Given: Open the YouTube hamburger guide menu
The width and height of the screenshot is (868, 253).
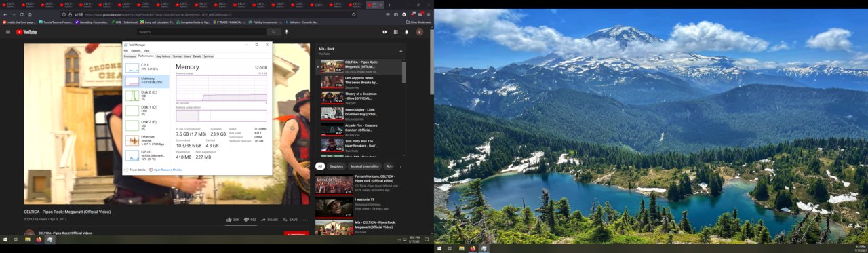Looking at the screenshot, I should click(x=8, y=32).
